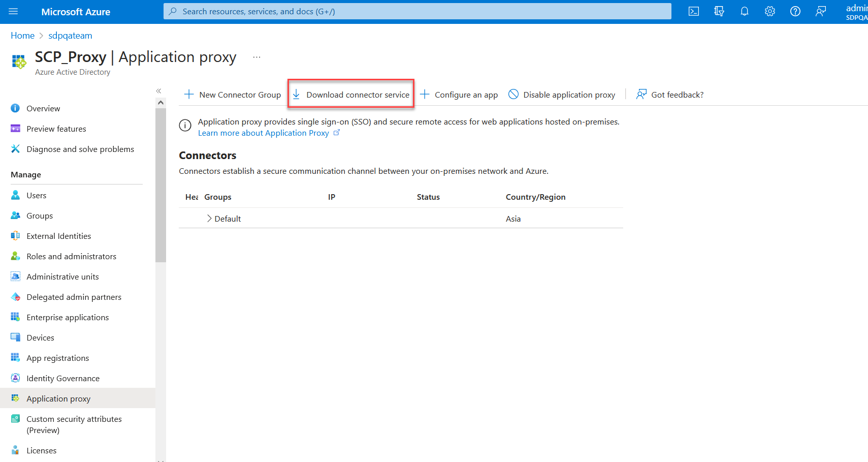The width and height of the screenshot is (868, 462).
Task: Click the Azure search resources field
Action: (417, 11)
